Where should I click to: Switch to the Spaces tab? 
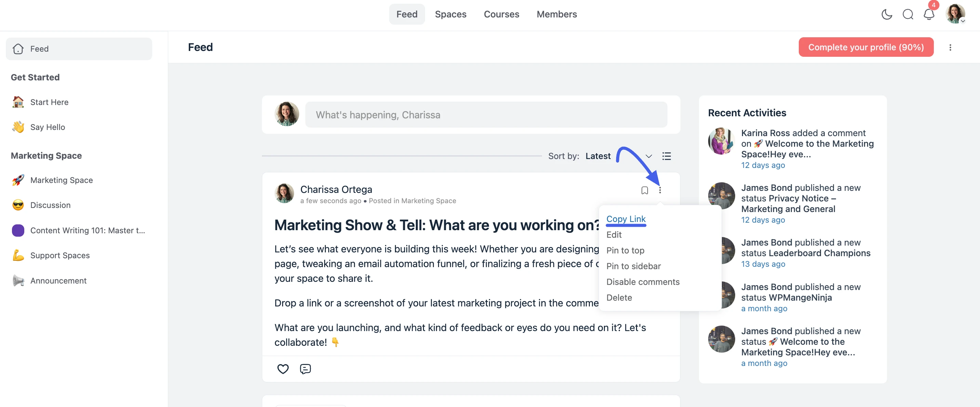tap(450, 14)
